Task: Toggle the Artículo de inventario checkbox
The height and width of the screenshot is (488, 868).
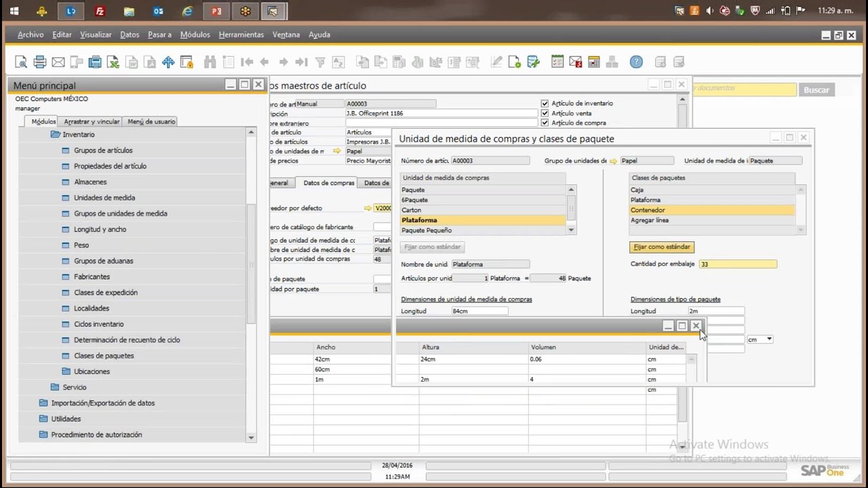Action: pos(545,104)
